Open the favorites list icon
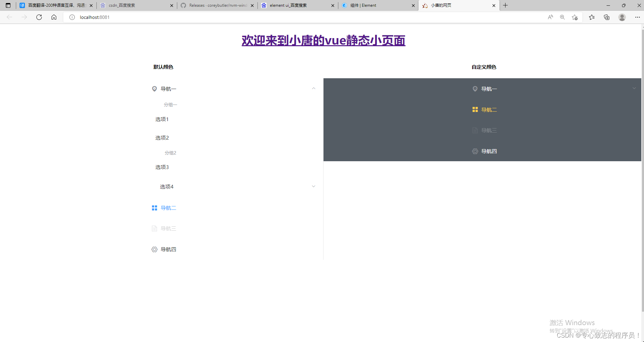Screen dimensions: 644x342 592,17
